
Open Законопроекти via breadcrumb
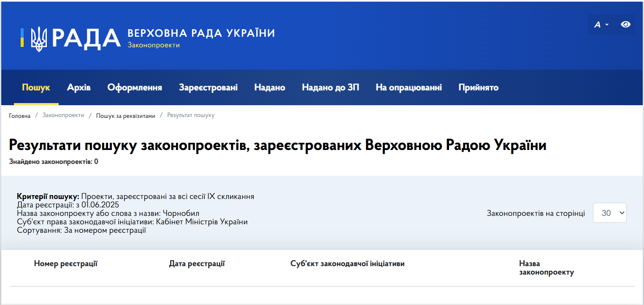click(63, 115)
